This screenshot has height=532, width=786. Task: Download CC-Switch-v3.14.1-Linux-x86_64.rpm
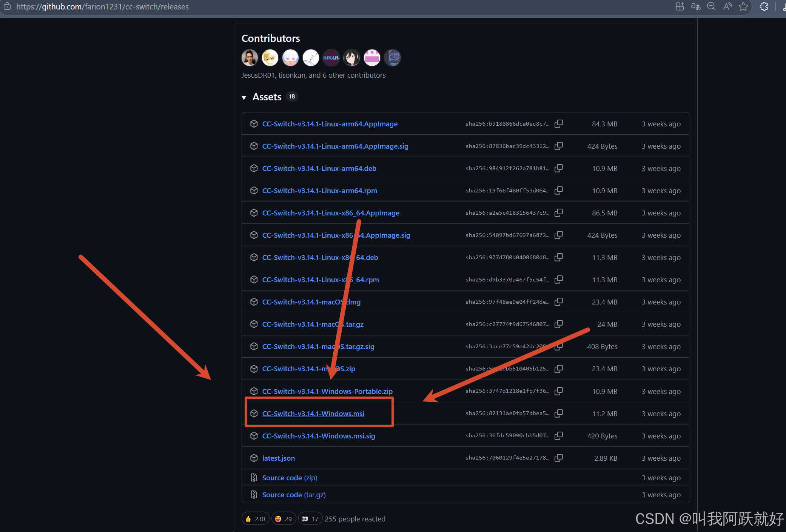click(321, 280)
